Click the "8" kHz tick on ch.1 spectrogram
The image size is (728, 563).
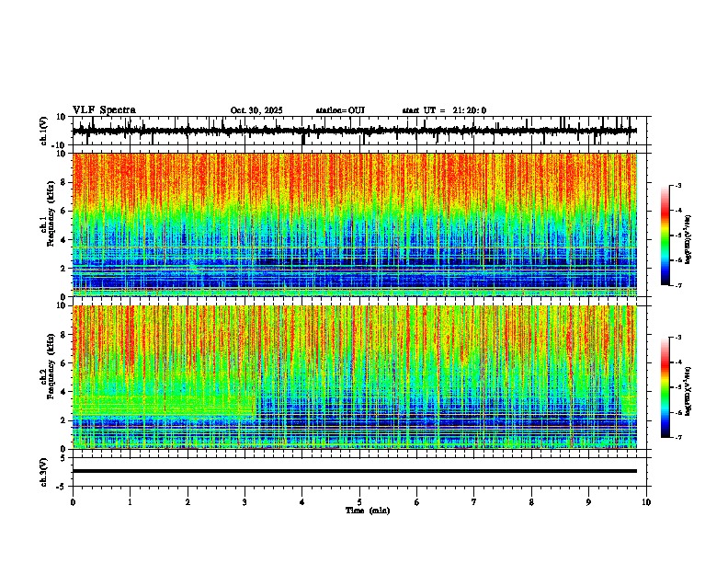tap(65, 182)
